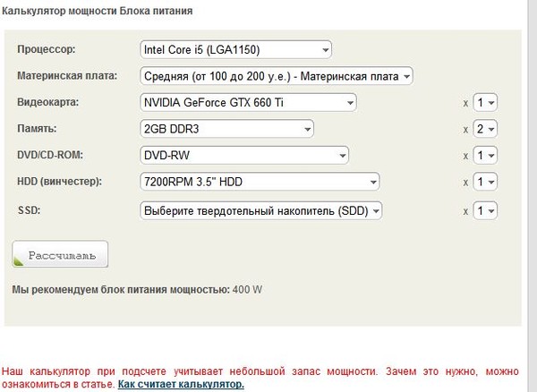Open the Процессор dropdown with Intel Core i5
Image resolution: width=537 pixels, height=392 pixels.
click(x=235, y=49)
